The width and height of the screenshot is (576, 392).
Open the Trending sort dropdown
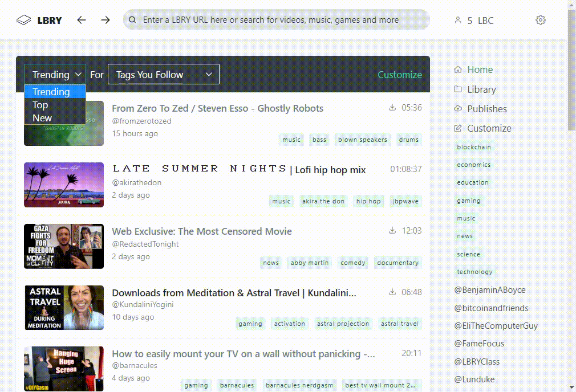coord(55,75)
